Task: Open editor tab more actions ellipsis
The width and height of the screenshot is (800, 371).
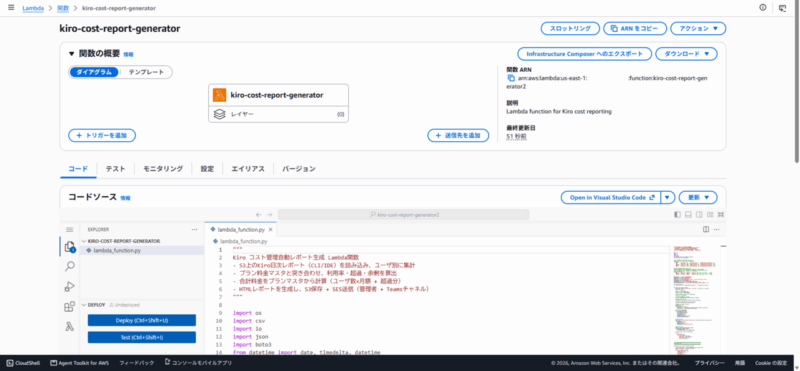Action: pos(718,230)
